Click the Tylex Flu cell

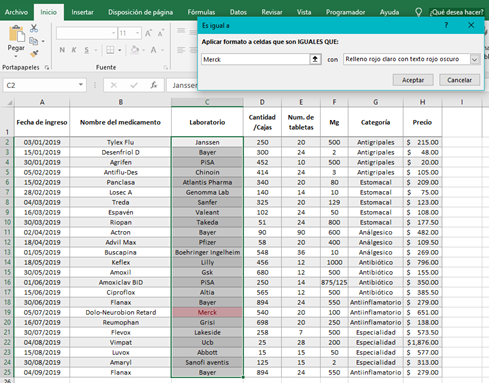click(120, 142)
